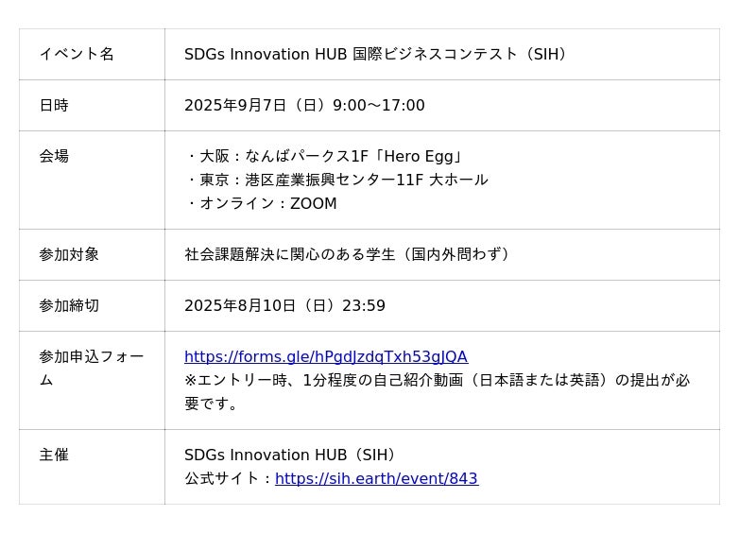The image size is (756, 533).
Task: Click the Osaka なんばパークス venue line
Action: pyautogui.click(x=326, y=157)
